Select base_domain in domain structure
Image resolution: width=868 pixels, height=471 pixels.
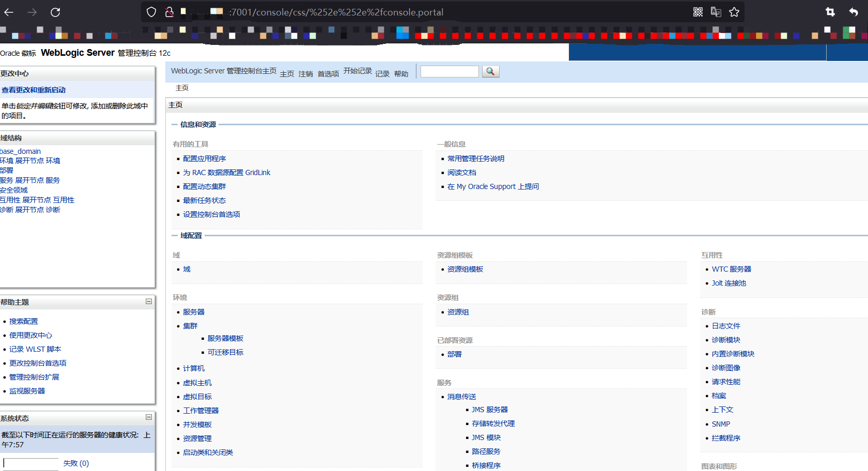point(20,151)
